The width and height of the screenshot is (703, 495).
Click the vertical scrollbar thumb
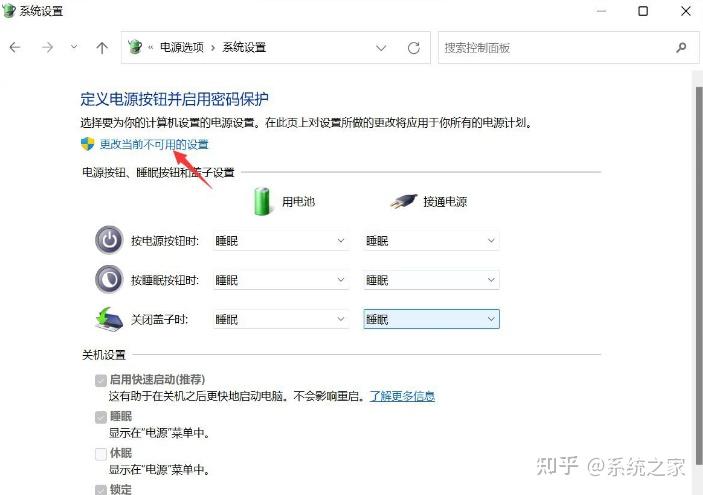click(x=699, y=276)
